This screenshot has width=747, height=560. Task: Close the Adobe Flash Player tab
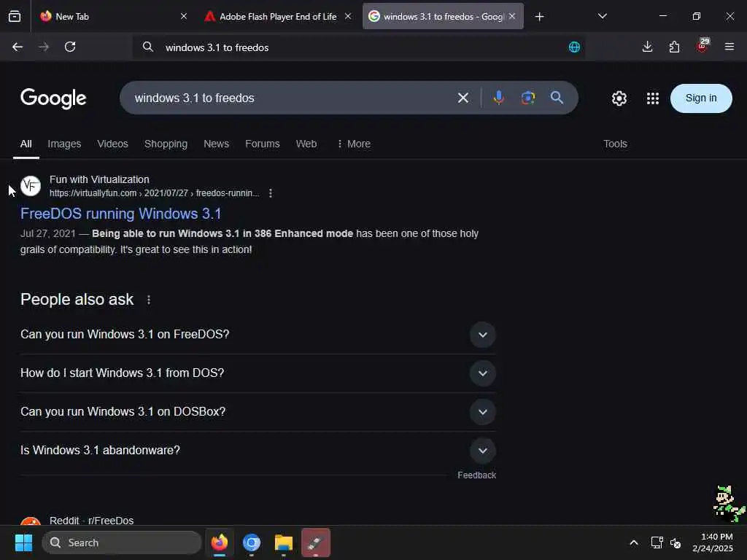pos(348,16)
